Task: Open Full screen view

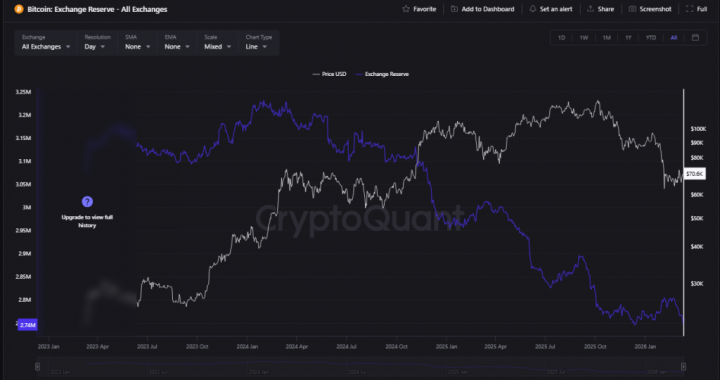Action: pos(697,9)
